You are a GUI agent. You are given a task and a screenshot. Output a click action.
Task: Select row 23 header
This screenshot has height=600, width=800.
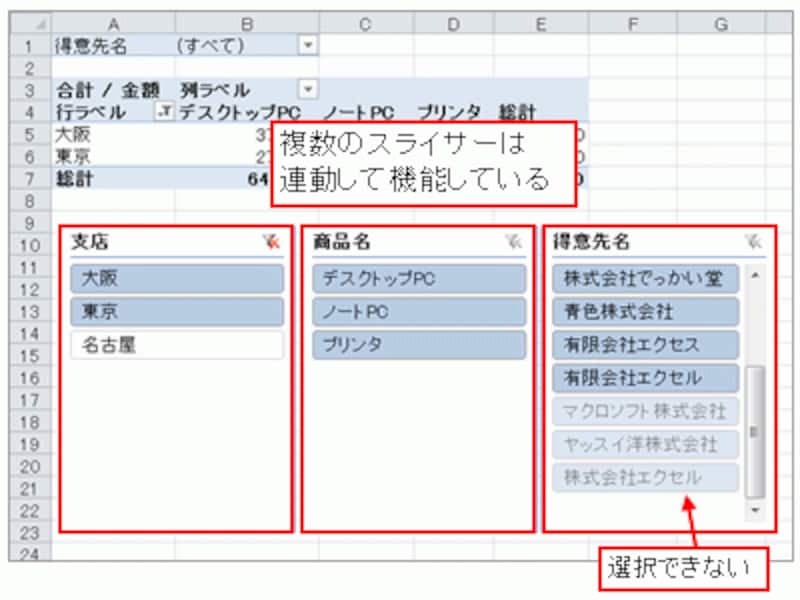coord(30,533)
